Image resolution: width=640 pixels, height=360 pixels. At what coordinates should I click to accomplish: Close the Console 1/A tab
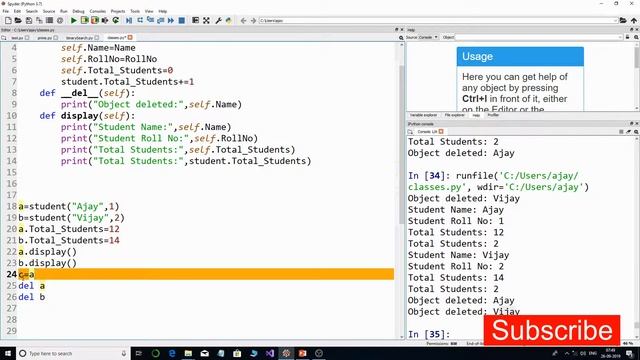tap(441, 132)
